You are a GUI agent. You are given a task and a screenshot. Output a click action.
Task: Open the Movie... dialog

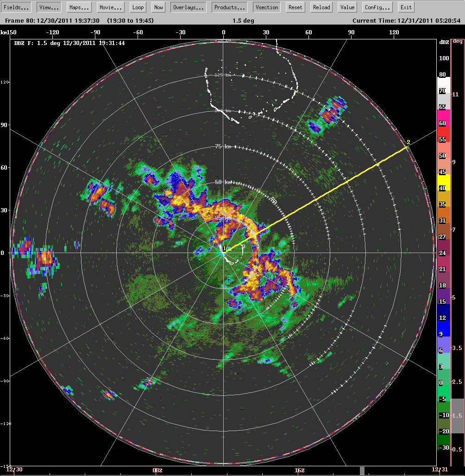[x=110, y=7]
